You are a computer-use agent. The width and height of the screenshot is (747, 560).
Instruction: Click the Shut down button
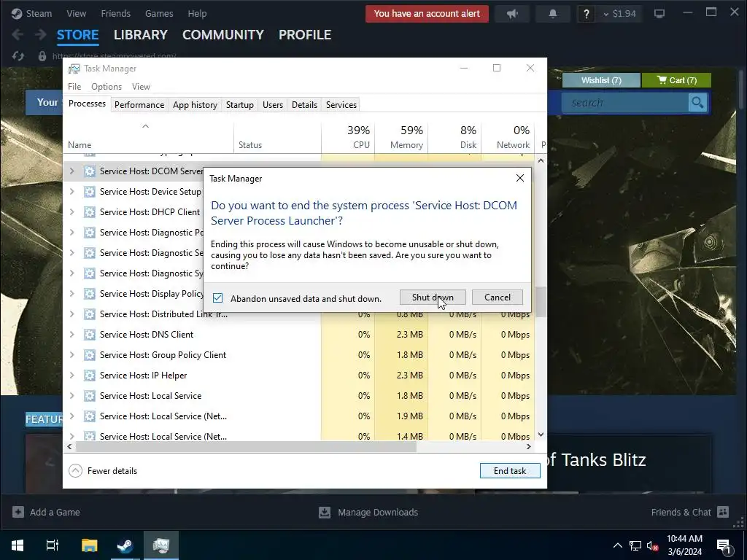pyautogui.click(x=433, y=297)
